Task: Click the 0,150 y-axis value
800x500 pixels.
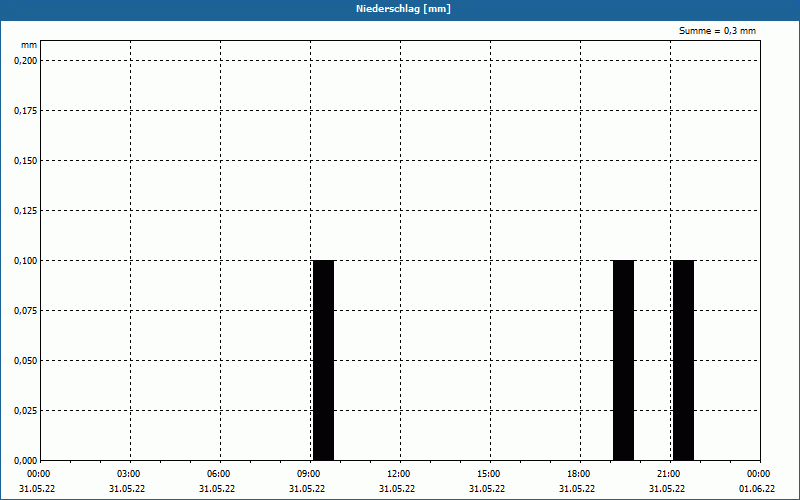Action: coord(26,161)
